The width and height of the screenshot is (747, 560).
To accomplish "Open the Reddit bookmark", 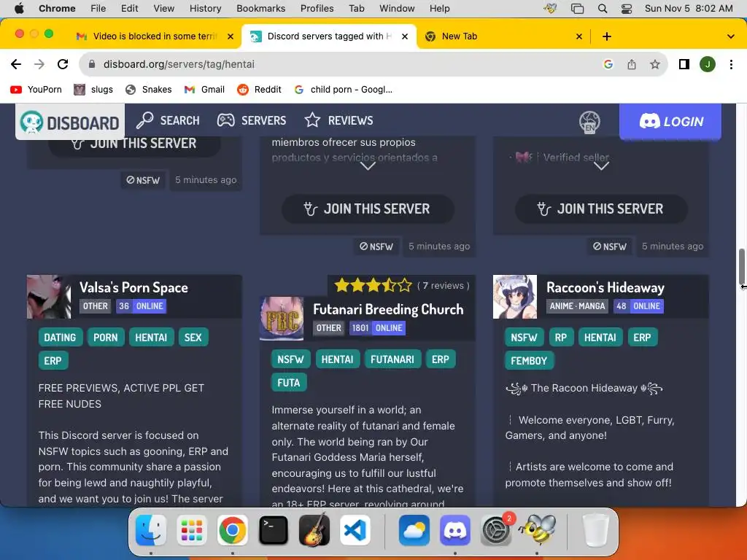I will [x=260, y=90].
